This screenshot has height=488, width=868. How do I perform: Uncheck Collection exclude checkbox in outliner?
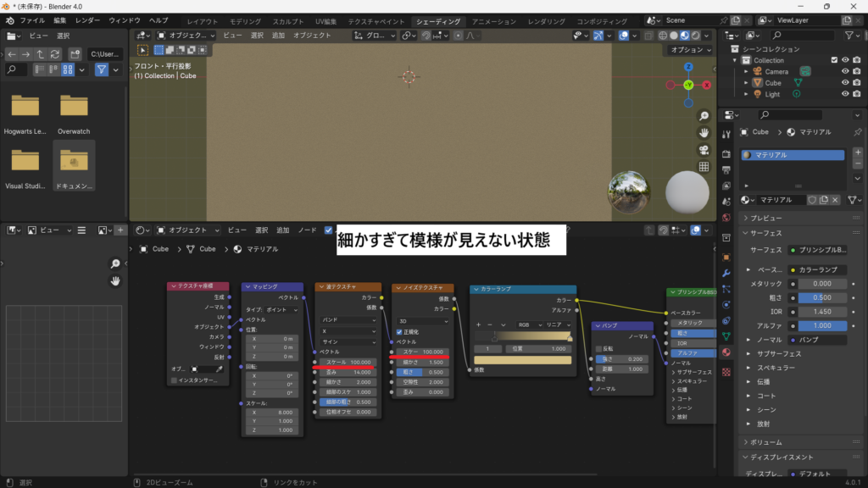pos(834,60)
